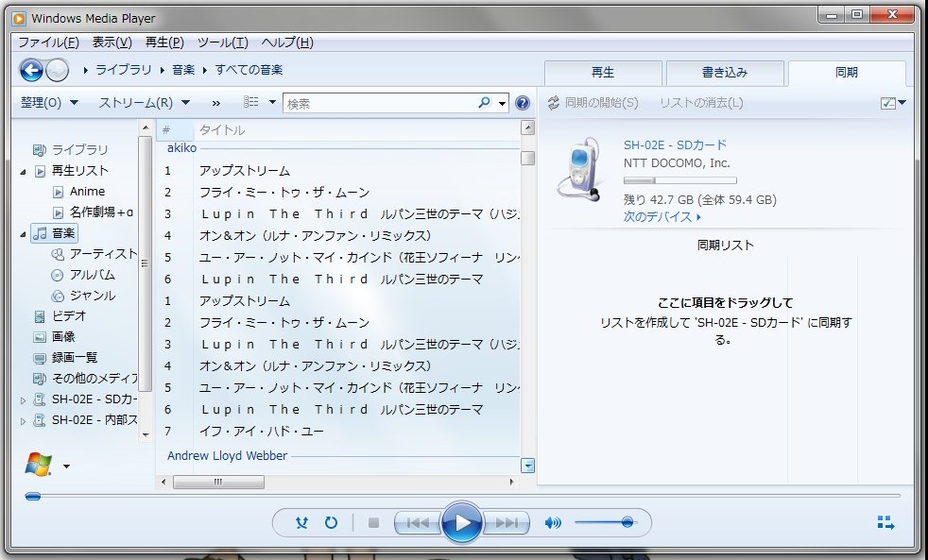The image size is (928, 560).
Task: Skip to the next track
Action: click(507, 522)
